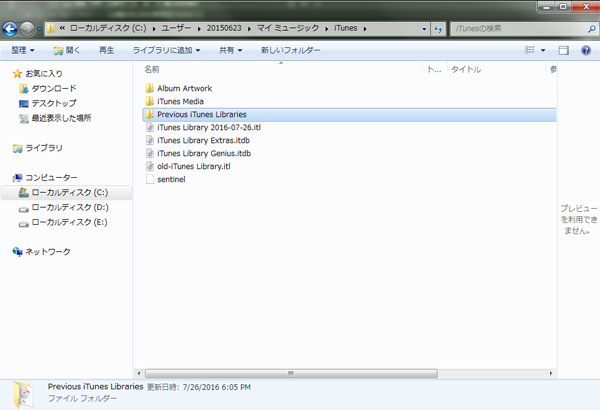Select 最近表示した場所 in favorites
Image resolution: width=600 pixels, height=410 pixels.
[55, 118]
